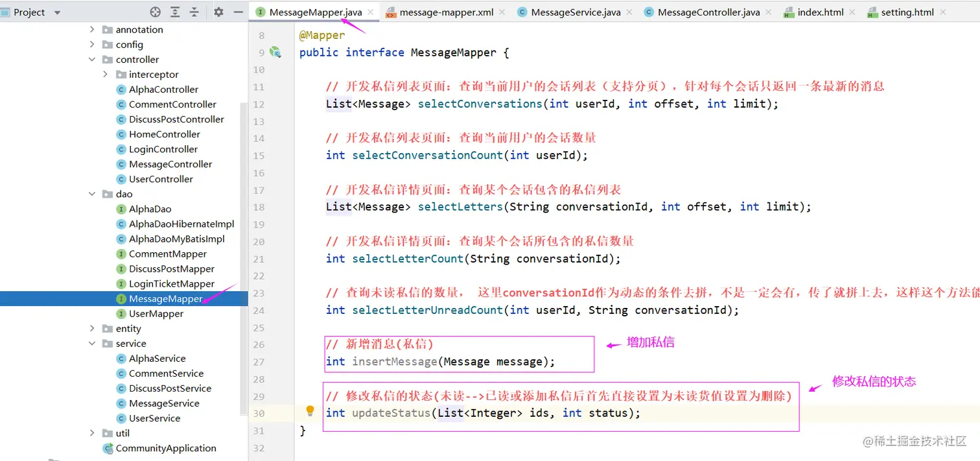Expand the config folder
This screenshot has width=980, height=461.
click(x=92, y=45)
